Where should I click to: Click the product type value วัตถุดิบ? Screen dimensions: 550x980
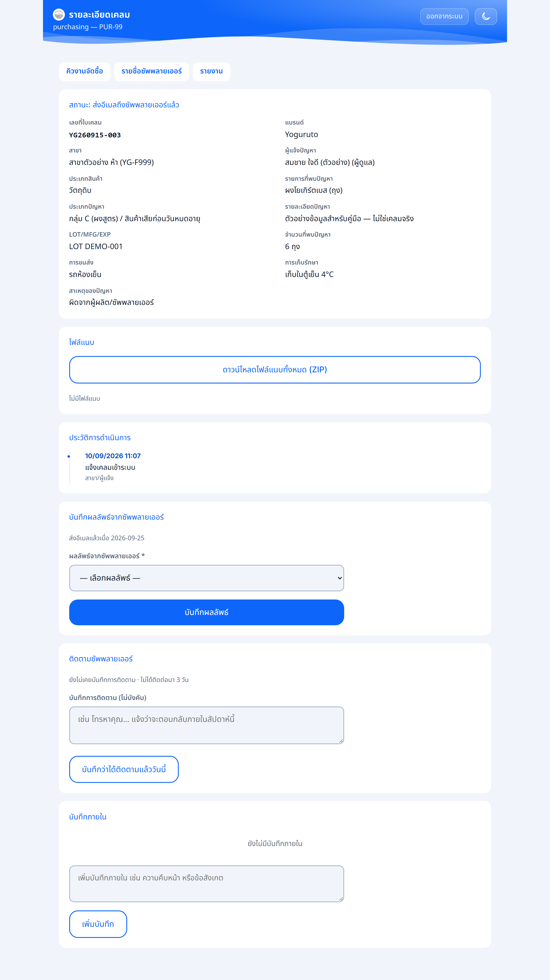click(x=80, y=191)
